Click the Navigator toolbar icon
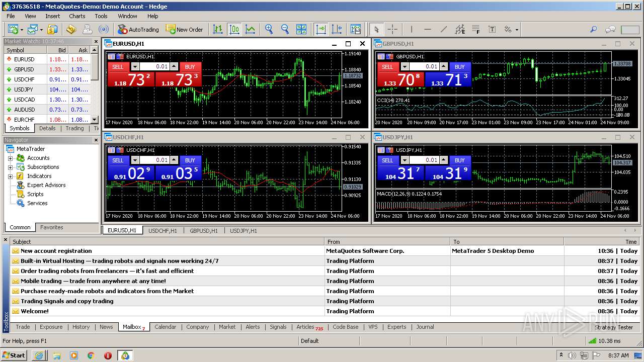The image size is (644, 362). (x=71, y=30)
